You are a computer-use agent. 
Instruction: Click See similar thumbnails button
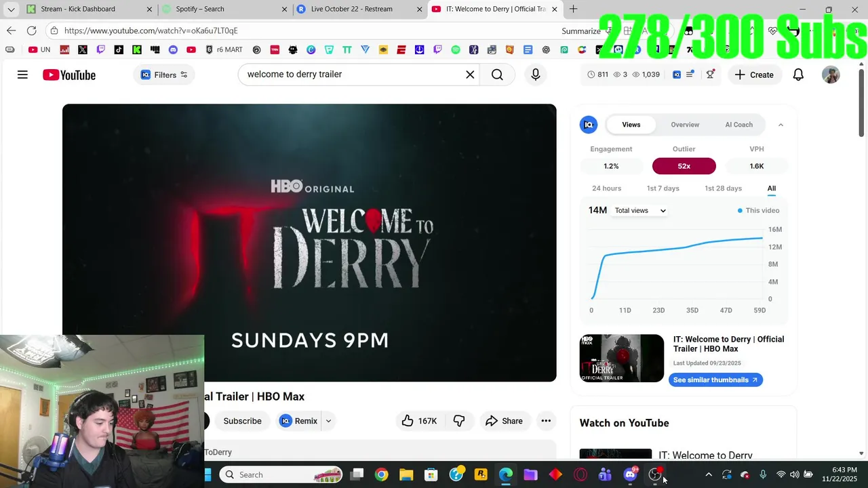pos(715,380)
